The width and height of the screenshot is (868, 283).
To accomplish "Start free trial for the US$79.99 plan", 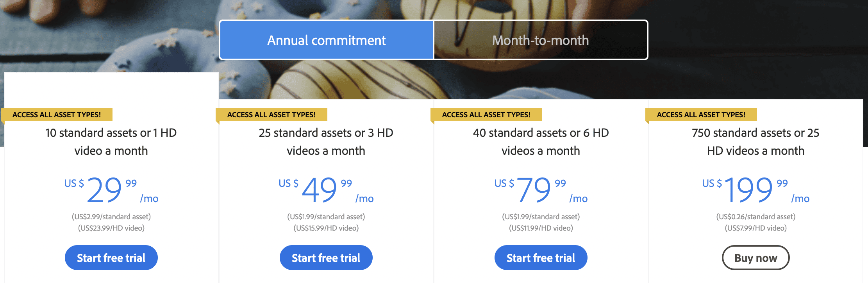I will (541, 258).
